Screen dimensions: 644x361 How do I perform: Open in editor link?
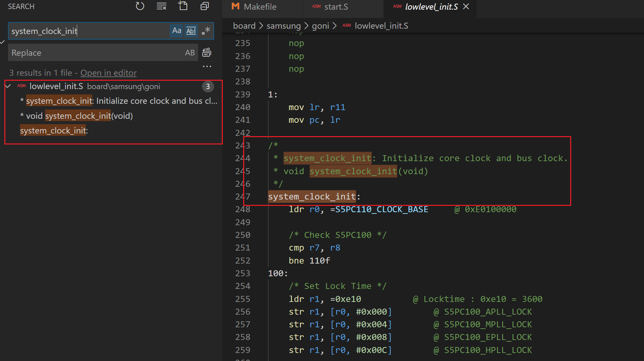tap(109, 73)
